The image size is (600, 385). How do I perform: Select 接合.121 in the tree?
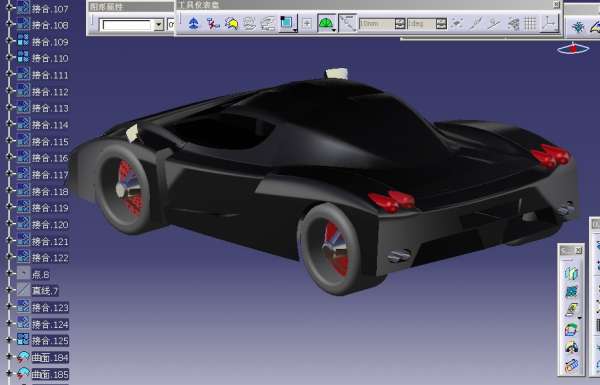tap(50, 241)
